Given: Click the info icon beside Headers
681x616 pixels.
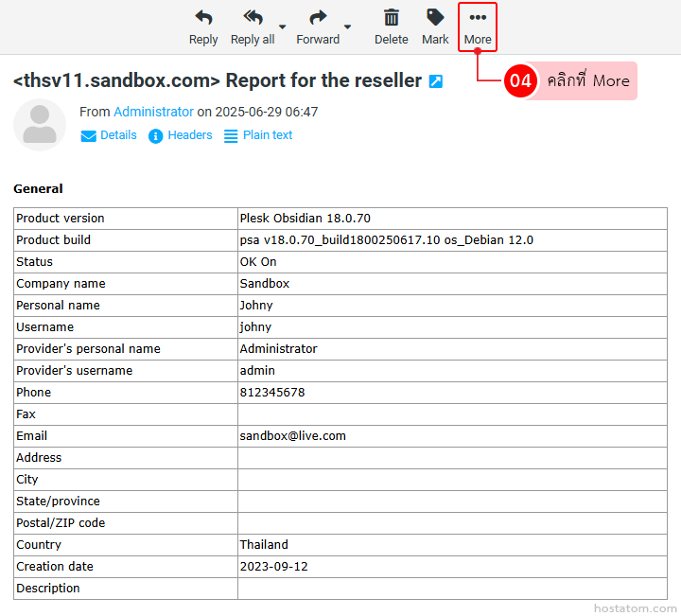Looking at the screenshot, I should point(156,136).
